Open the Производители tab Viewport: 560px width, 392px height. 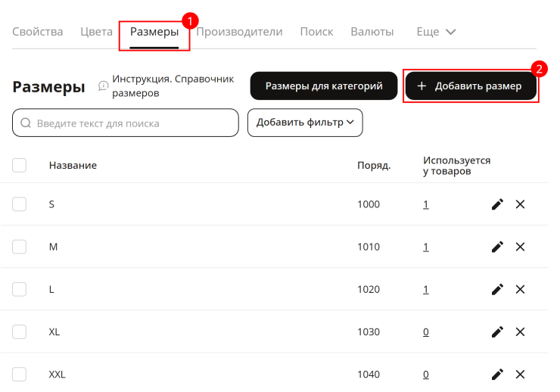(x=239, y=32)
